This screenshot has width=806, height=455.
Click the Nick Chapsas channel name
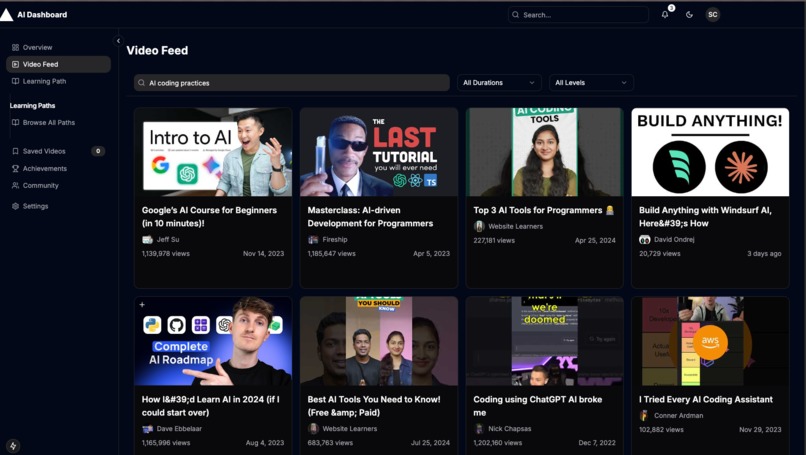coord(510,429)
